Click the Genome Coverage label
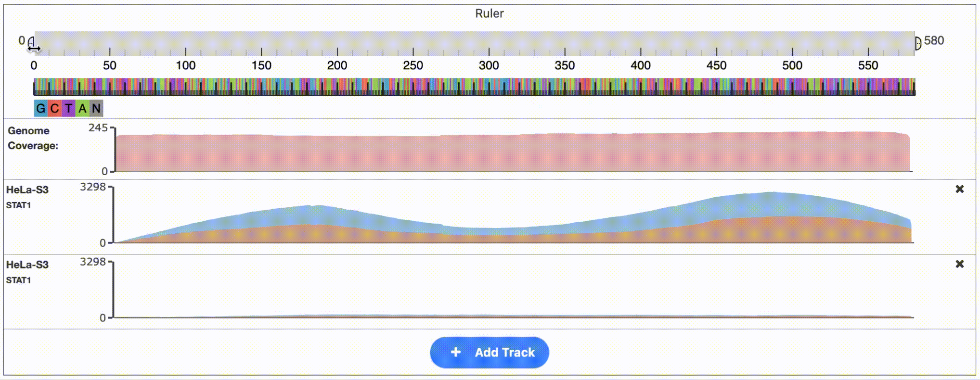Screen dimensions: 980x380 point(33,138)
